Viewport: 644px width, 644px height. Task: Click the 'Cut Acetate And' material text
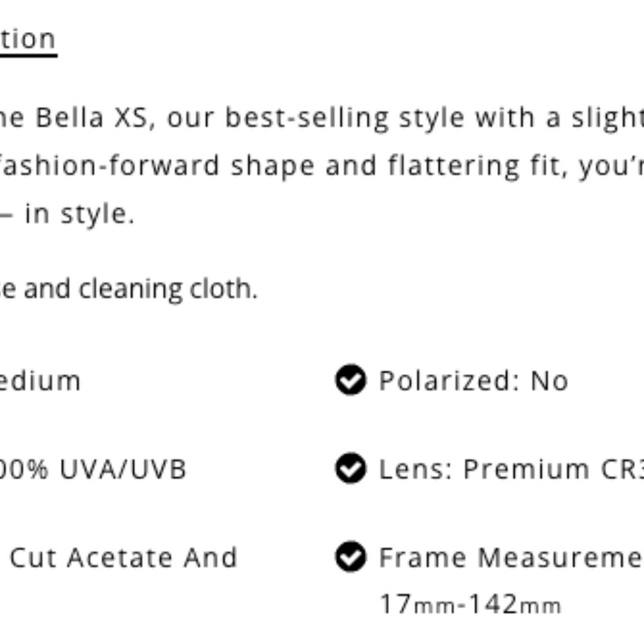coord(124,557)
